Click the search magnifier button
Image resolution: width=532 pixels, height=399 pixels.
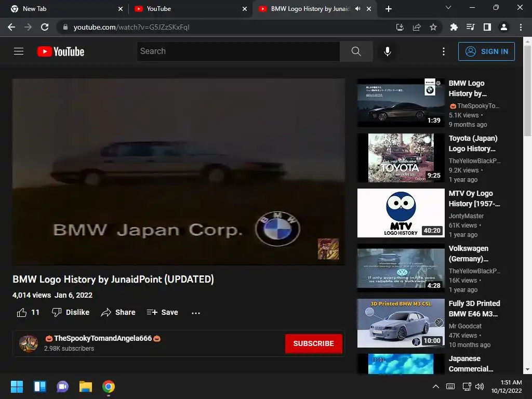point(356,51)
